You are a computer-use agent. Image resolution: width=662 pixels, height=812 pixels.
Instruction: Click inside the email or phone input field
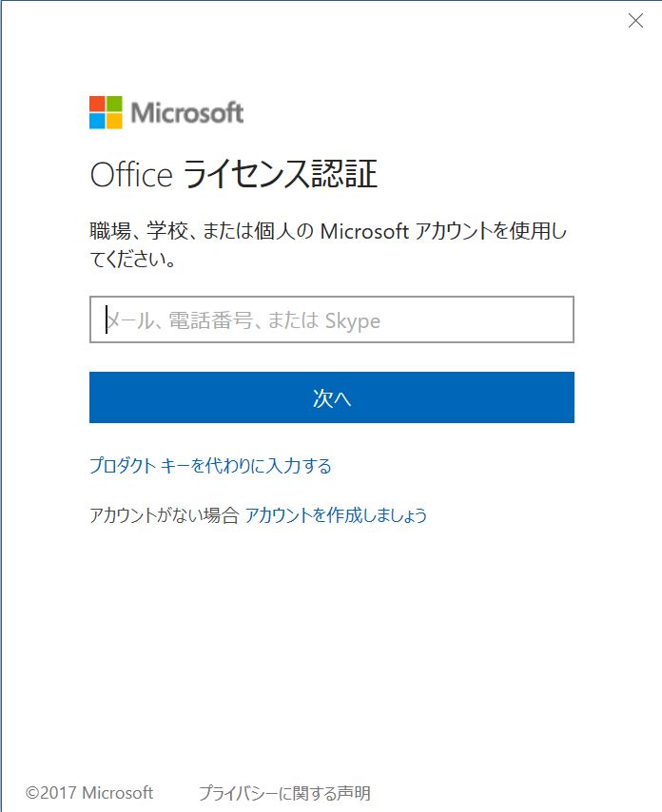click(331, 319)
